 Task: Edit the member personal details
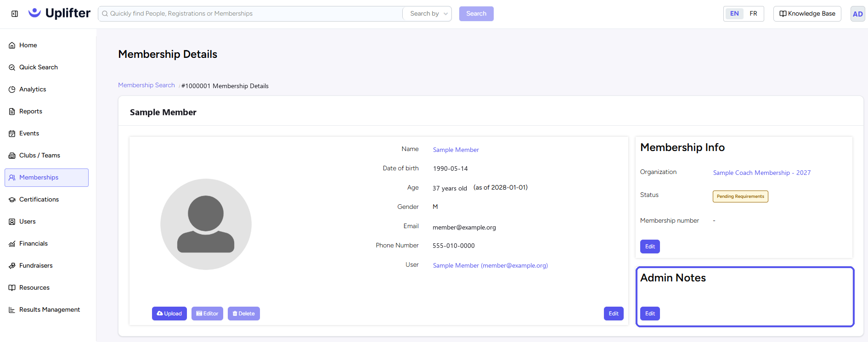point(614,314)
